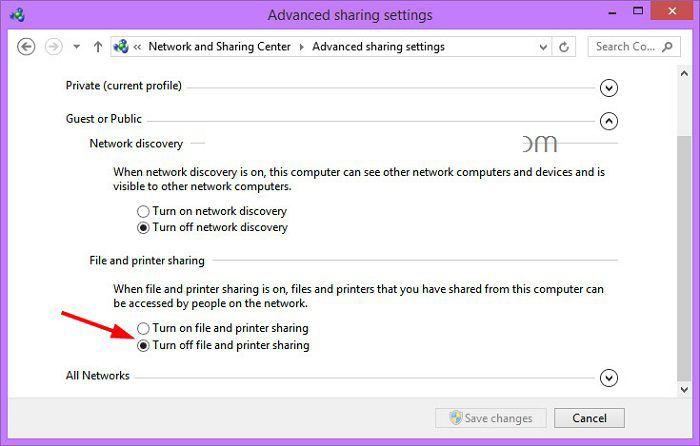
Task: Click 'Advanced sharing settings' breadcrumb
Action: [378, 46]
